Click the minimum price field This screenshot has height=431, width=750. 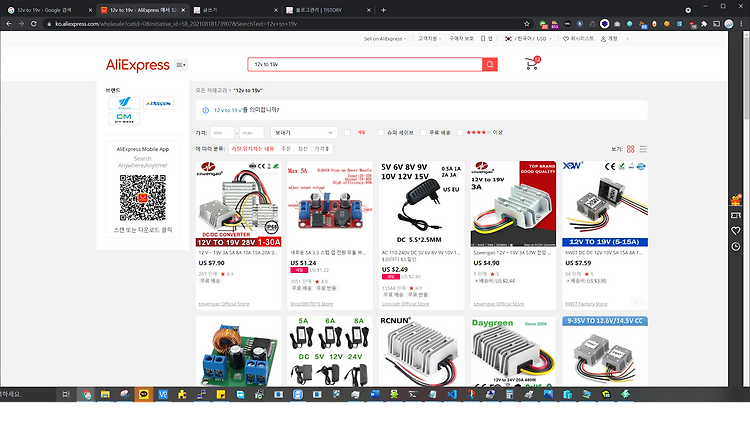coord(222,133)
